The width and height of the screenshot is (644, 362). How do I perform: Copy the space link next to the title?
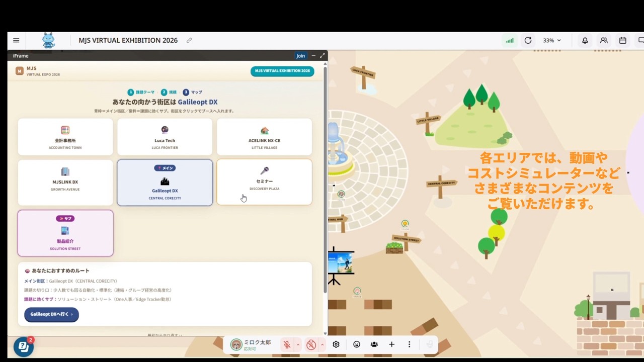pos(189,40)
